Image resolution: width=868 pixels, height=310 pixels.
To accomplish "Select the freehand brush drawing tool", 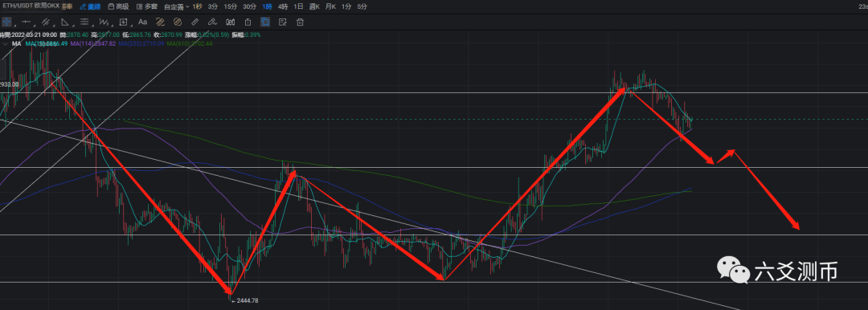I will [x=212, y=22].
